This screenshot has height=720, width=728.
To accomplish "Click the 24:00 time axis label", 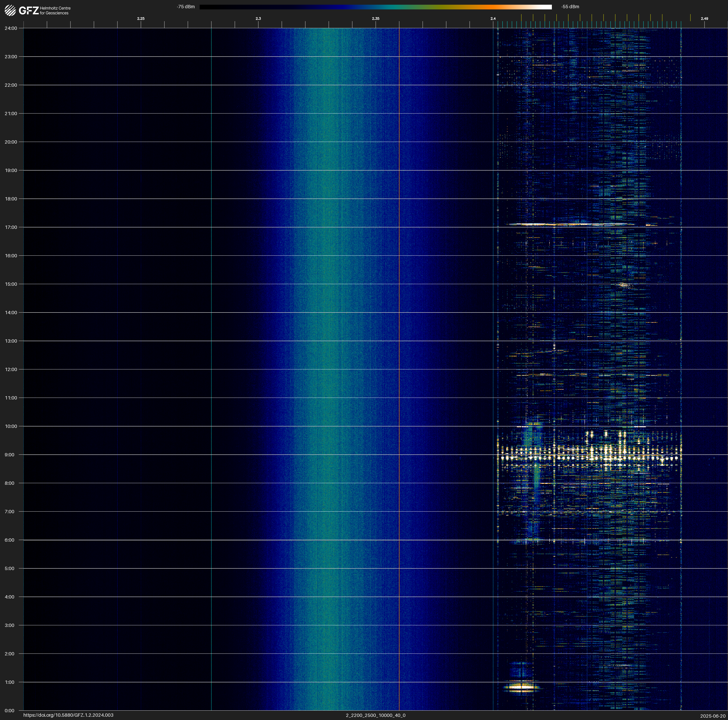I will tap(11, 28).
